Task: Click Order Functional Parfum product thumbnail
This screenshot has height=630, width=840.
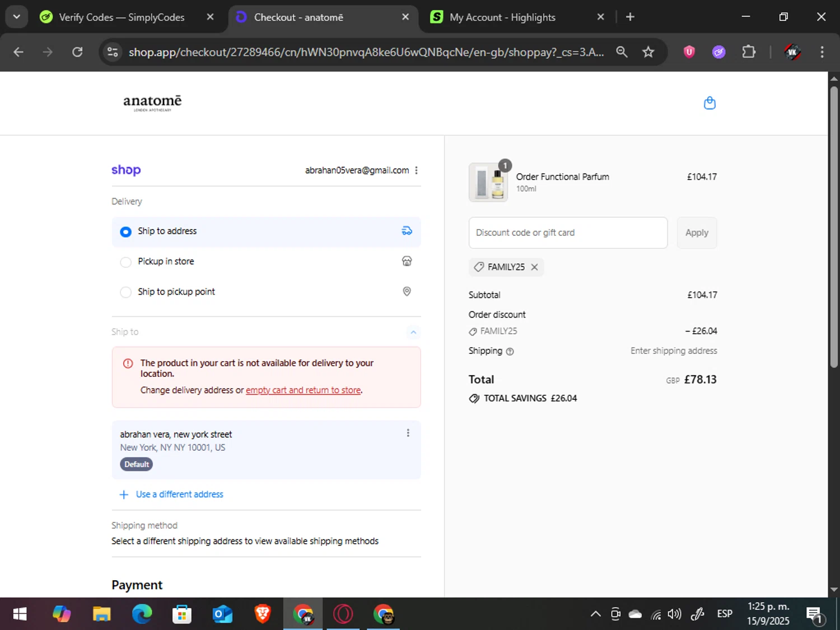Action: click(x=488, y=183)
